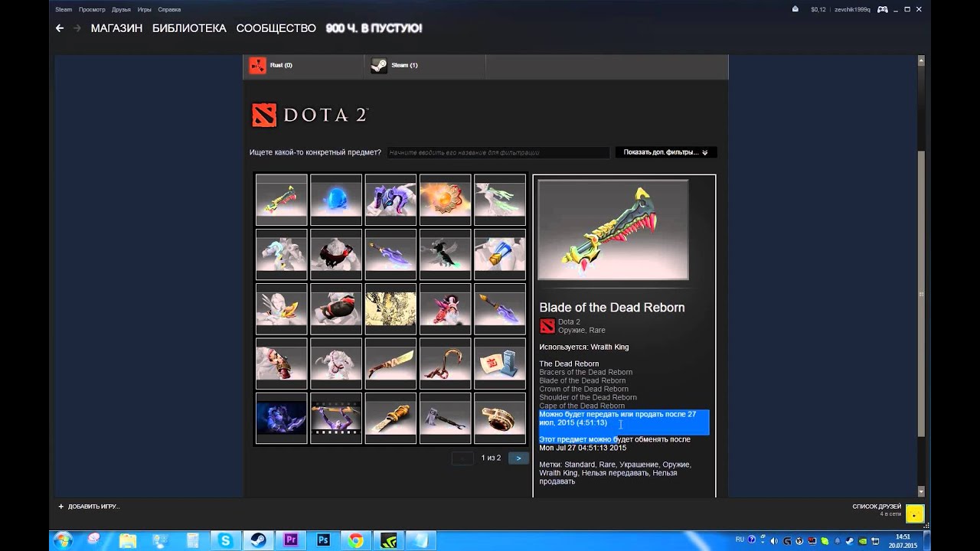Click ДОБАВИТЬ ИГРУ... at the bottom left
980x551 pixels.
(89, 507)
